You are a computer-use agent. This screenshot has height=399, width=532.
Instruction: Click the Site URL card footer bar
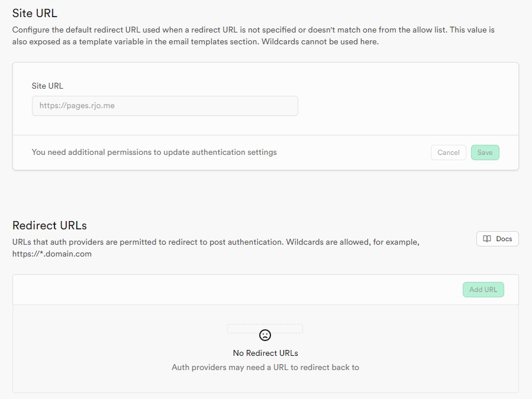click(x=355, y=153)
